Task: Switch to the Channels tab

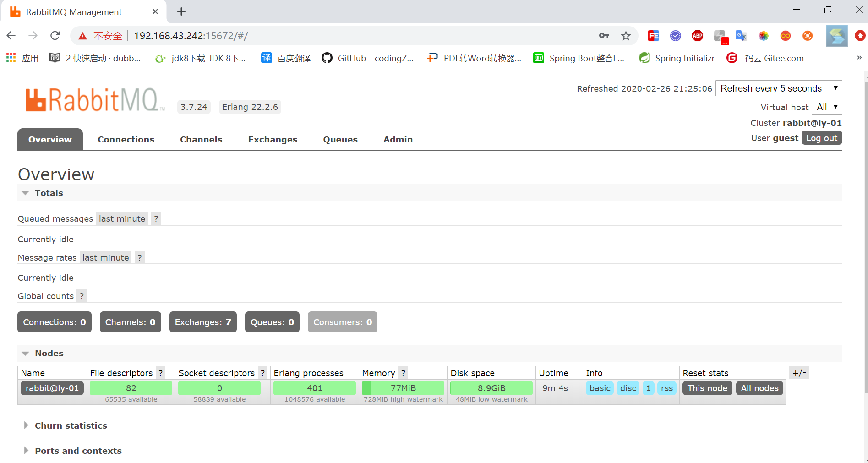Action: pos(201,139)
